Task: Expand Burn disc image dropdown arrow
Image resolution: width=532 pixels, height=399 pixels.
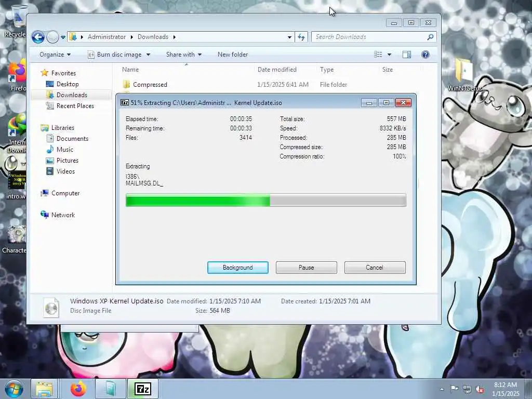Action: [148, 55]
